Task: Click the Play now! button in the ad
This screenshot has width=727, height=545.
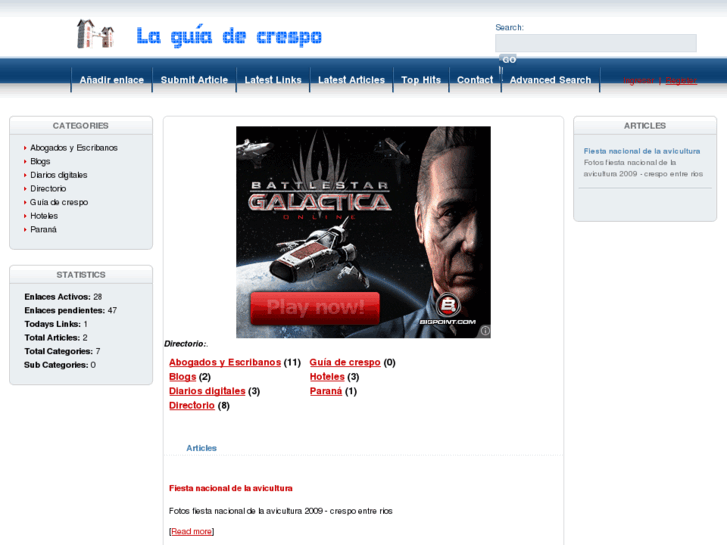Action: 315,308
